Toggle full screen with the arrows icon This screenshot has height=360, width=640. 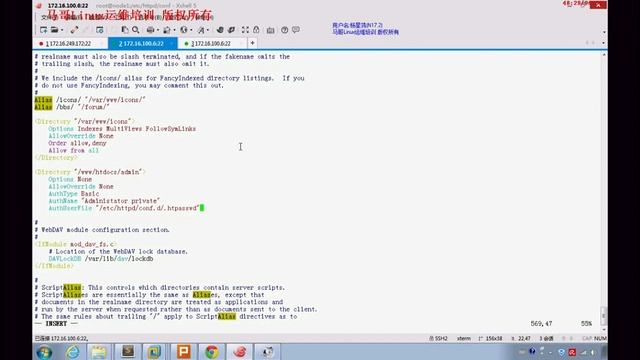245,30
